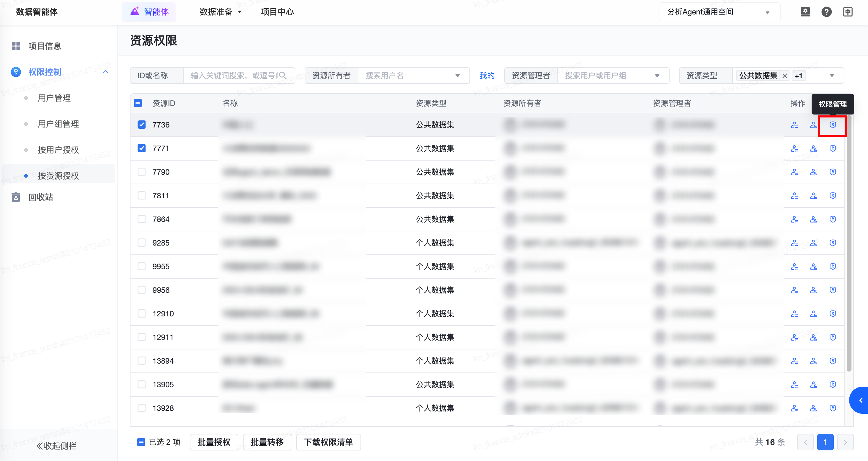Open the 资源管理者 user or group dropdown

[613, 76]
